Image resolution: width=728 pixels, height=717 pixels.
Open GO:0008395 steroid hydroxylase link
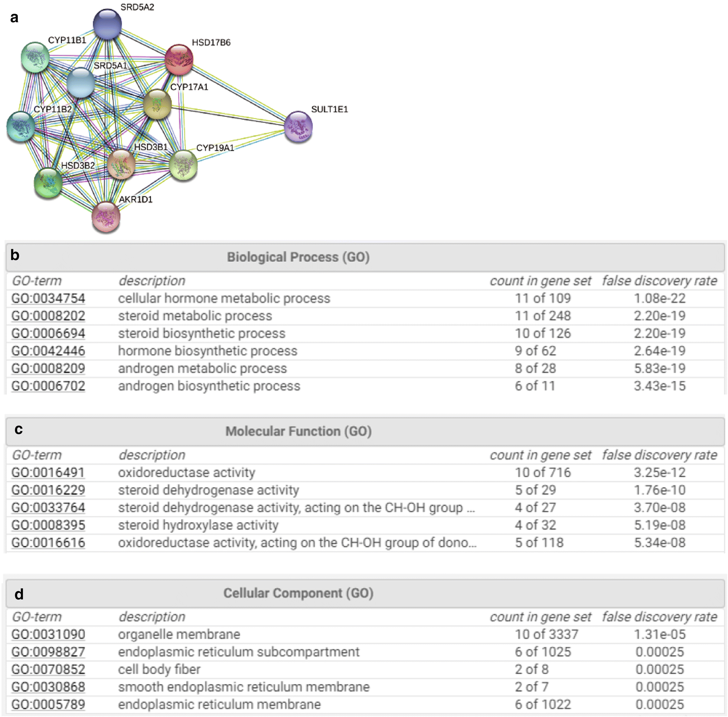coord(48,525)
